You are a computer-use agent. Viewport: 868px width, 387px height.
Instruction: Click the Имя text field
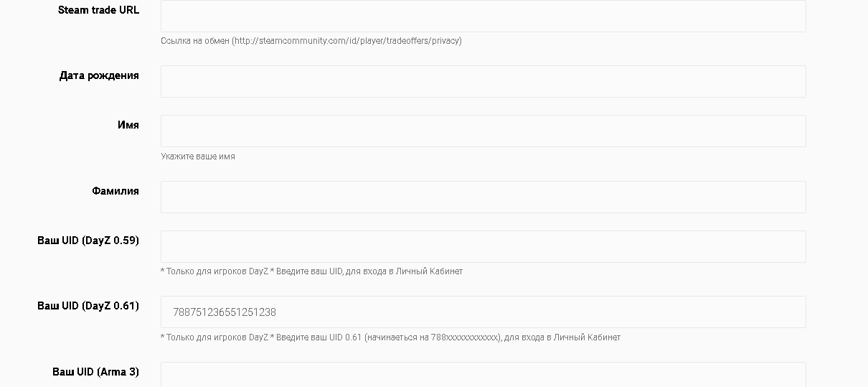[483, 131]
